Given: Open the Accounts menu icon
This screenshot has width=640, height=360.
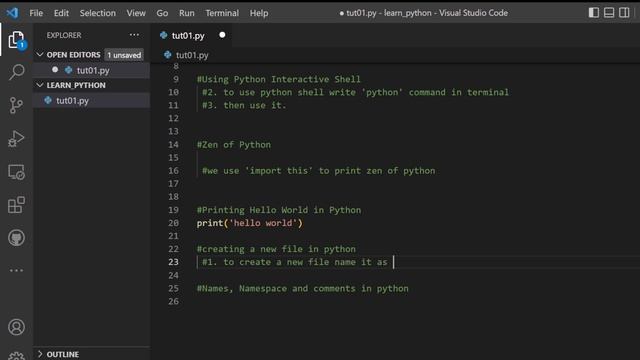Looking at the screenshot, I should coord(16,327).
